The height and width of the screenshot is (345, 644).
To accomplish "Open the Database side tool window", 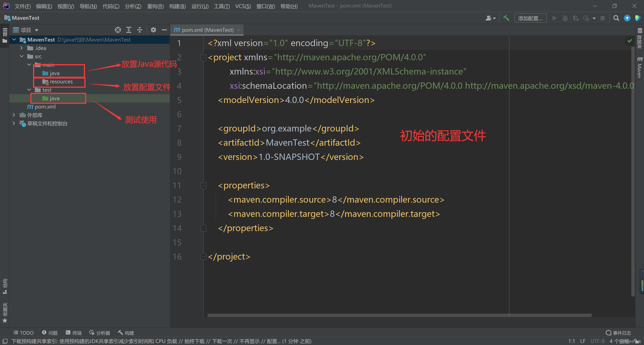I will [639, 39].
